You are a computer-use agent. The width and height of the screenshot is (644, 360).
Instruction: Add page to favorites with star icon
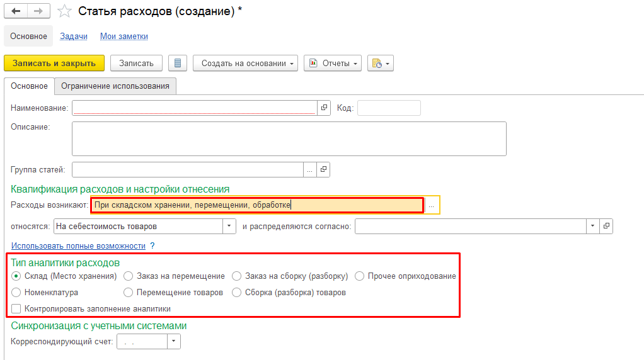point(64,11)
